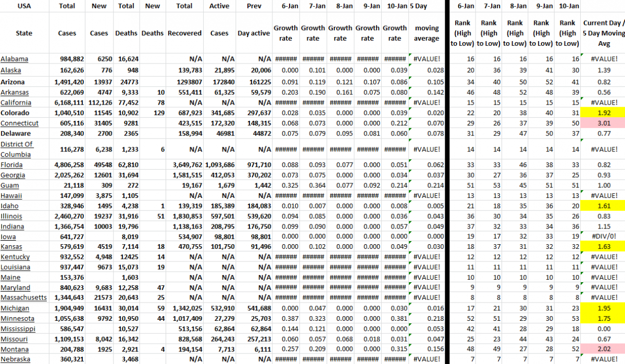Select the pink 3.01 cell for Connecticut
Viewport: 625px width, 364px height.
(x=604, y=123)
